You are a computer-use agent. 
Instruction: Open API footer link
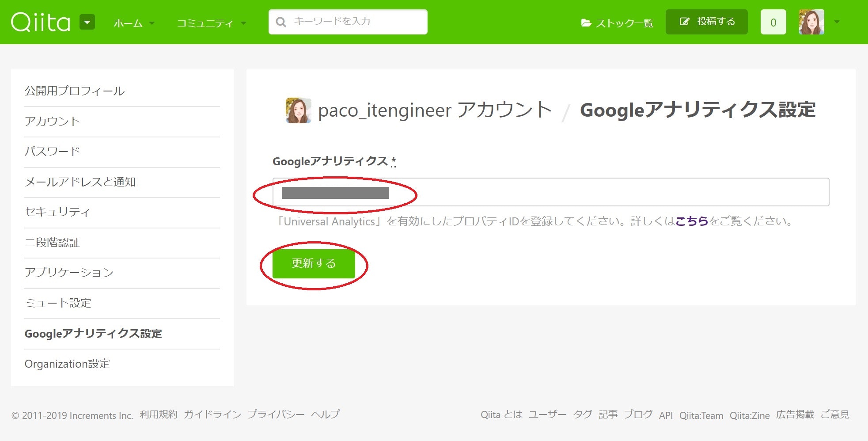click(666, 415)
